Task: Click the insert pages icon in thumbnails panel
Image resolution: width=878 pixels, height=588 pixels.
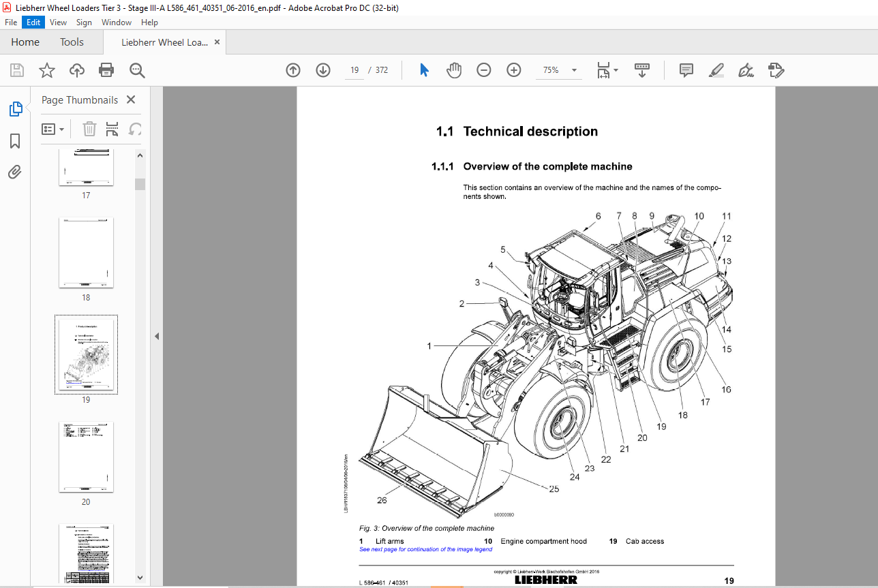Action: coord(112,129)
